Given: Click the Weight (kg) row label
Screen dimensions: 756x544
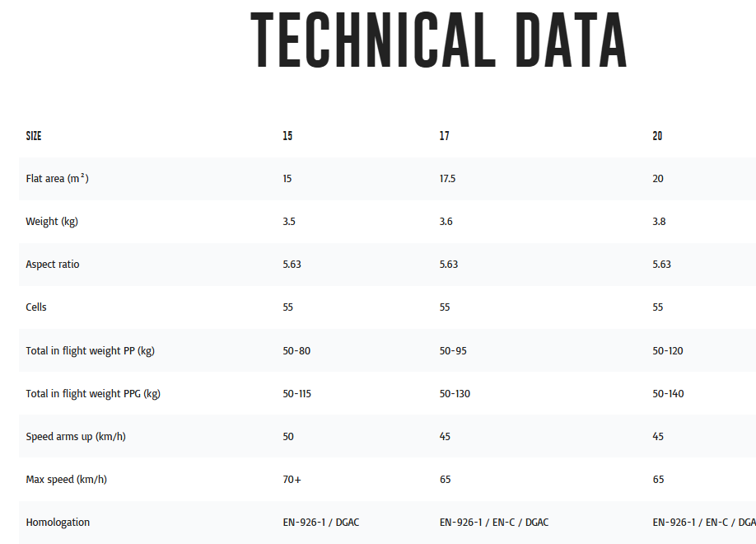Looking at the screenshot, I should click(52, 222).
